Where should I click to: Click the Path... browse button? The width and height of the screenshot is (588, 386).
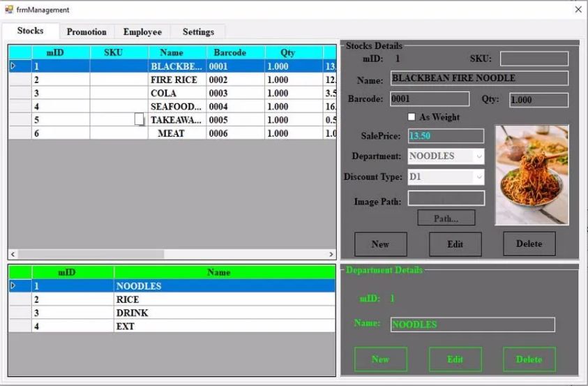tap(446, 218)
